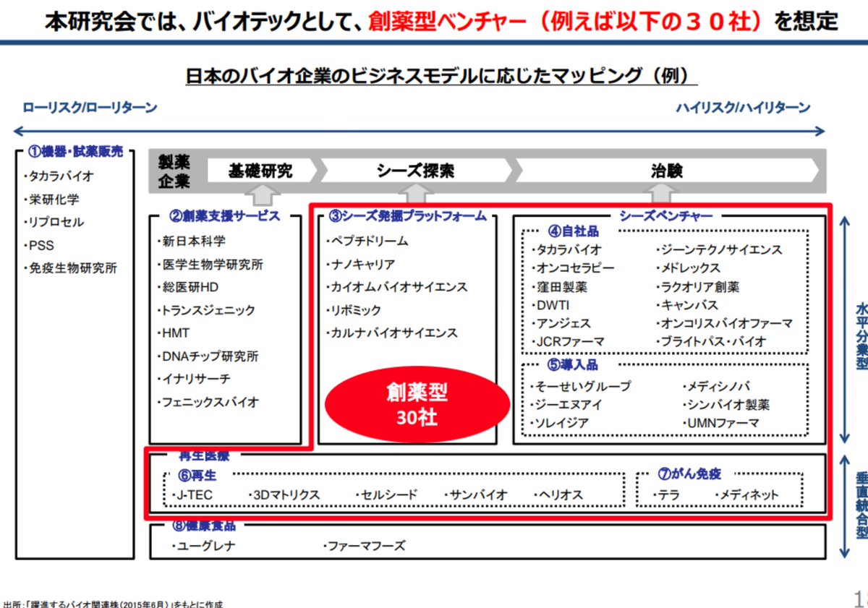Click the ナノキャリア entry
868x608 pixels.
coord(360,265)
